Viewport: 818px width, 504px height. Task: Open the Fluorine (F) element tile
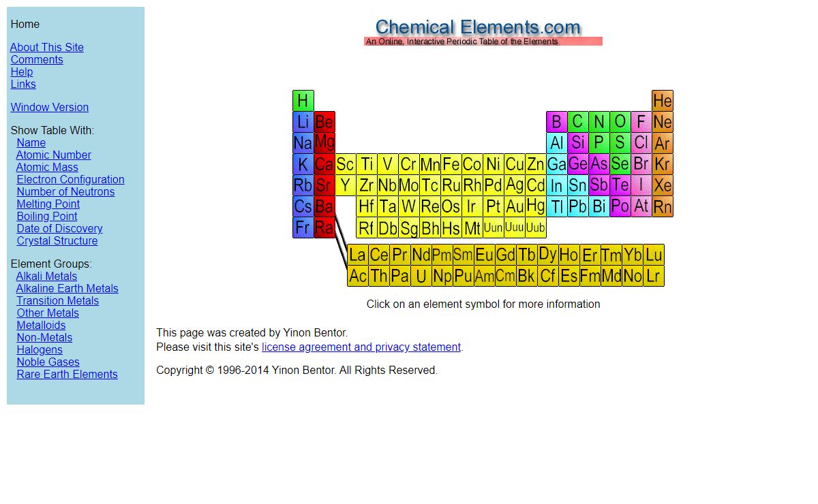tap(641, 122)
